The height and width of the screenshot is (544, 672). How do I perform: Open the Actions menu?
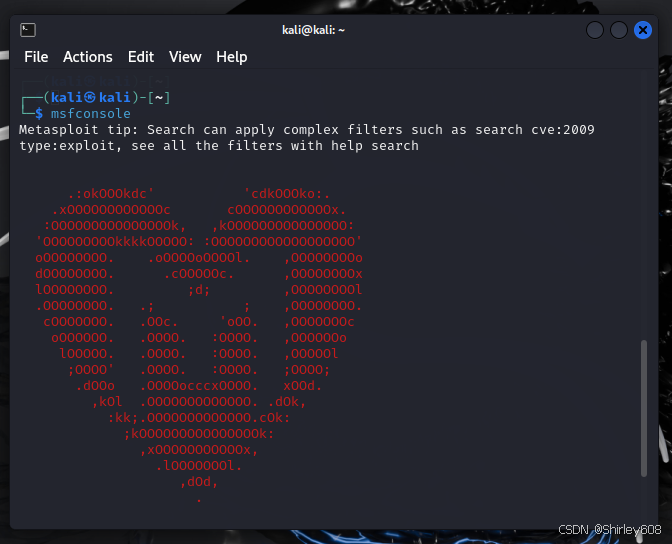point(87,57)
